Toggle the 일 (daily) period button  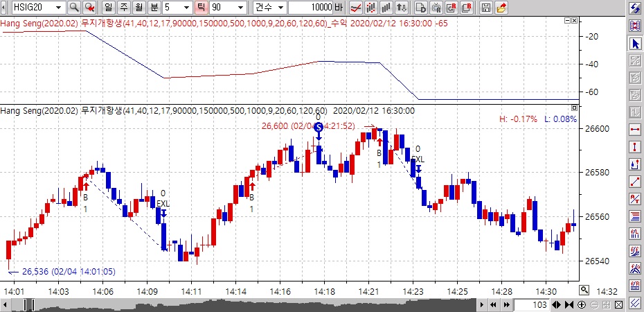[107, 8]
